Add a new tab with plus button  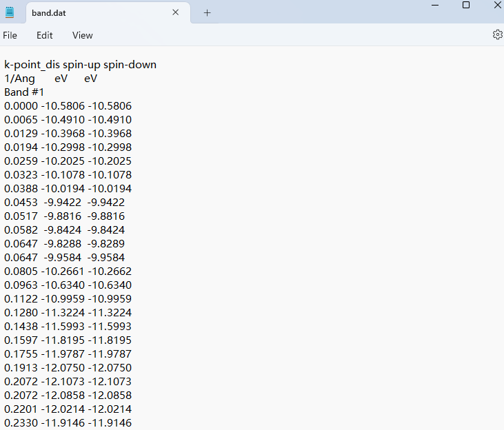coord(207,12)
